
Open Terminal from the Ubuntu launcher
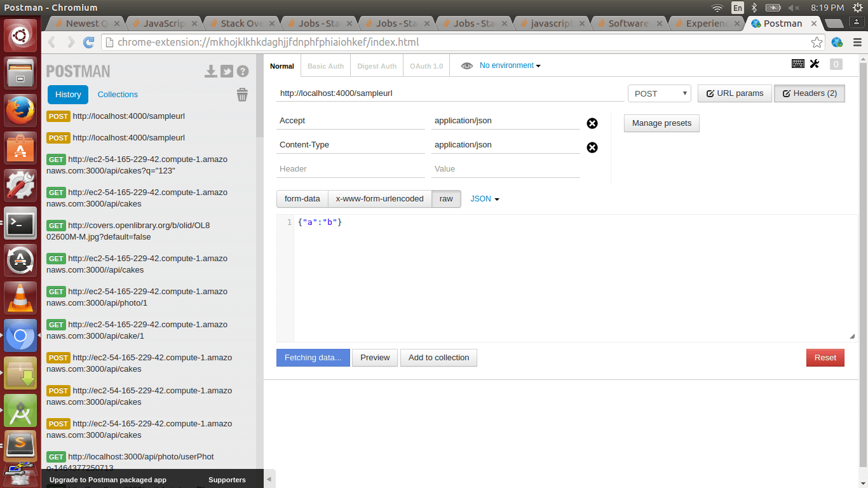[21, 223]
